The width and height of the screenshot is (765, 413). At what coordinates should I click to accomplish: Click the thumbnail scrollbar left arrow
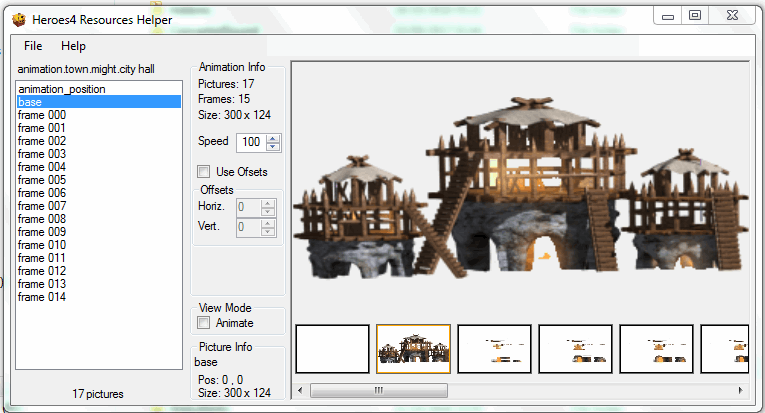300,390
